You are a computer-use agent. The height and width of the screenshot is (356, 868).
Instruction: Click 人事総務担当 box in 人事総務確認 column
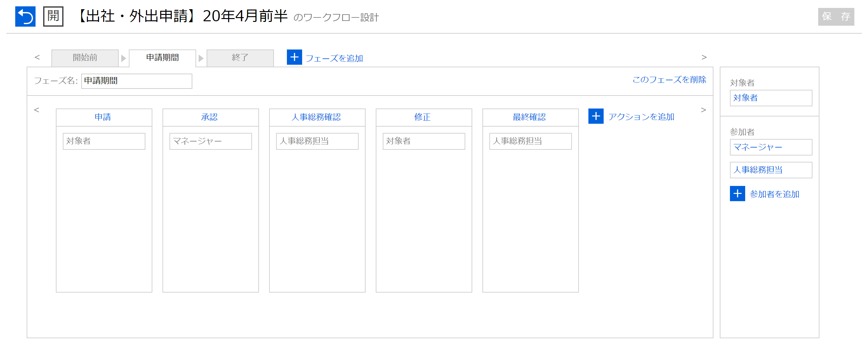tap(317, 141)
